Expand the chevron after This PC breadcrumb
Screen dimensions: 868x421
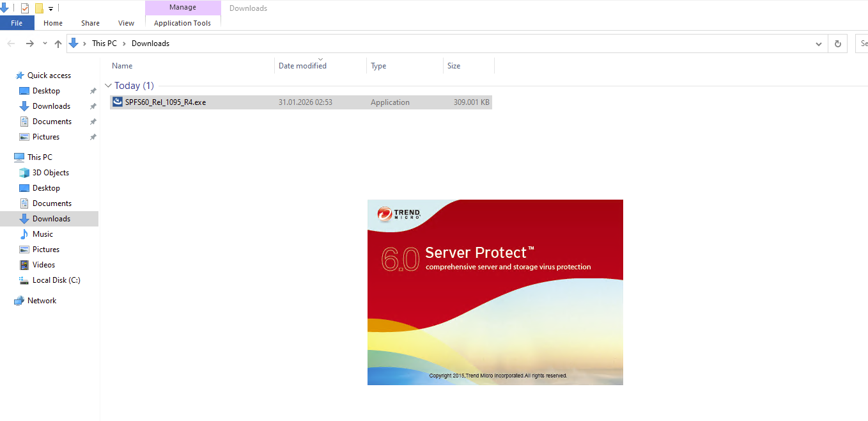(124, 44)
